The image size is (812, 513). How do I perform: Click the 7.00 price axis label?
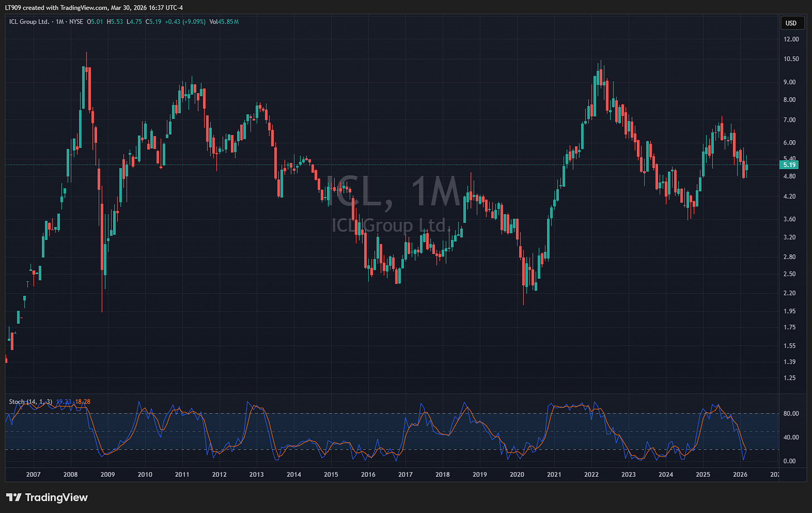791,120
